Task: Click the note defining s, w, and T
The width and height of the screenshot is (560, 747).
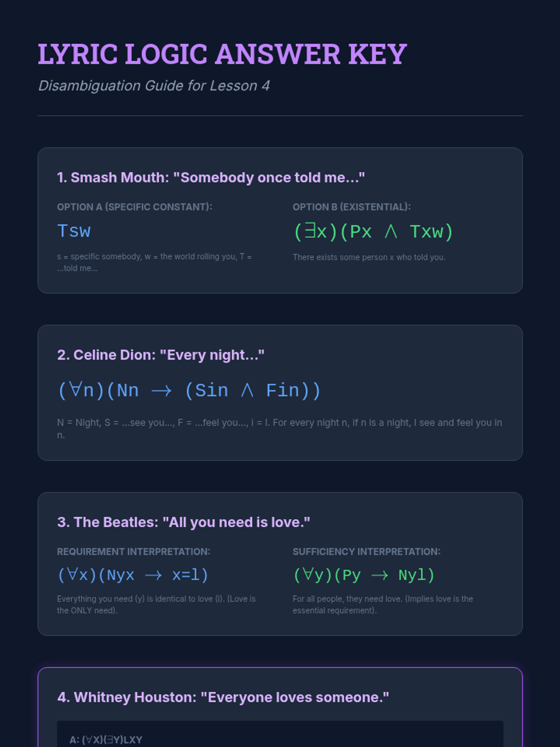Action: (x=154, y=262)
